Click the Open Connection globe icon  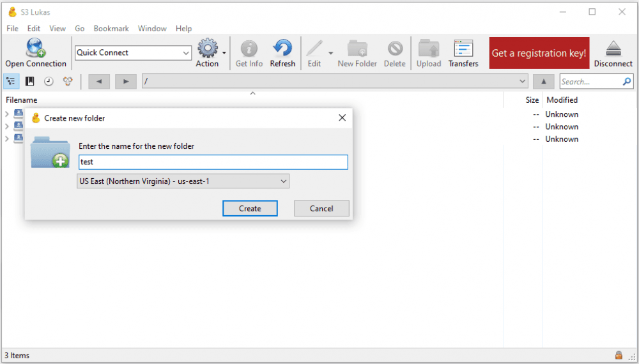(36, 48)
